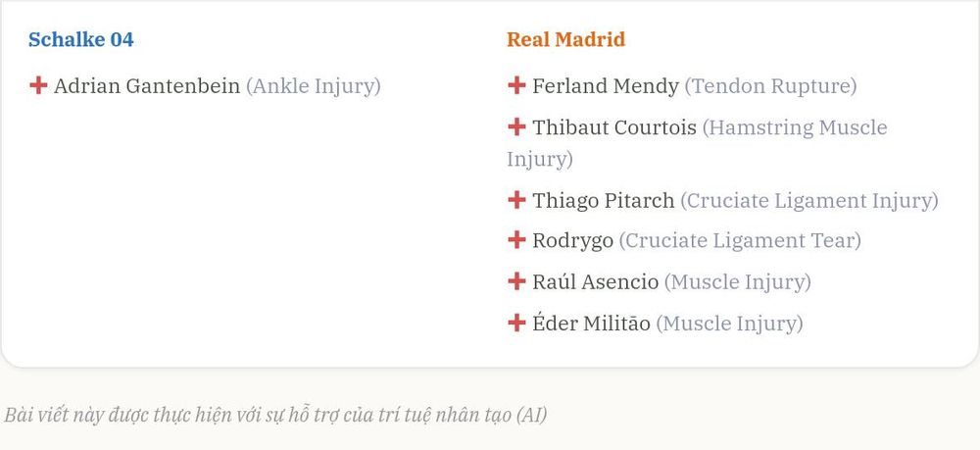Select player name Adrian Gantenbein
Image resolution: width=980 pixels, height=450 pixels.
[x=147, y=85]
